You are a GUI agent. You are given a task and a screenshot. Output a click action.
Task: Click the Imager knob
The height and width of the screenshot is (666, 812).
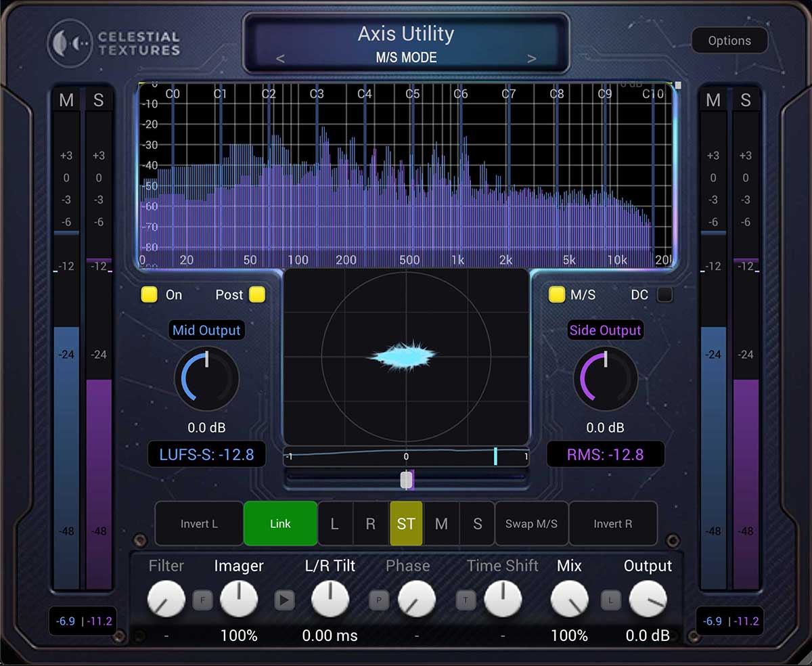239,599
